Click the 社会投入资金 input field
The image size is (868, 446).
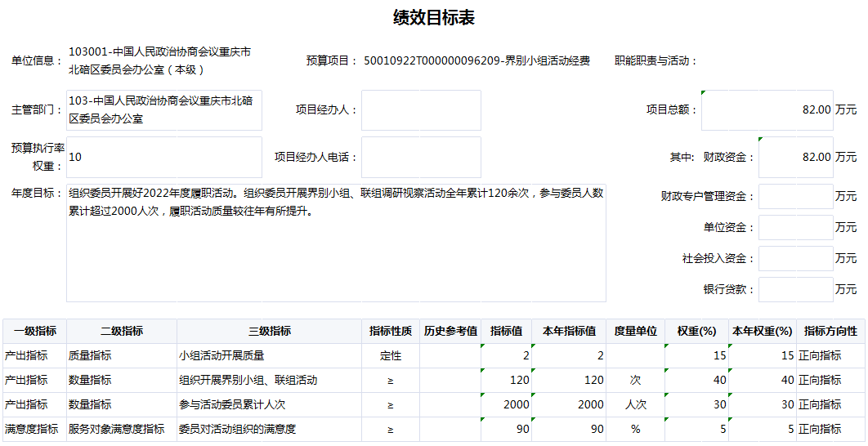coord(795,258)
